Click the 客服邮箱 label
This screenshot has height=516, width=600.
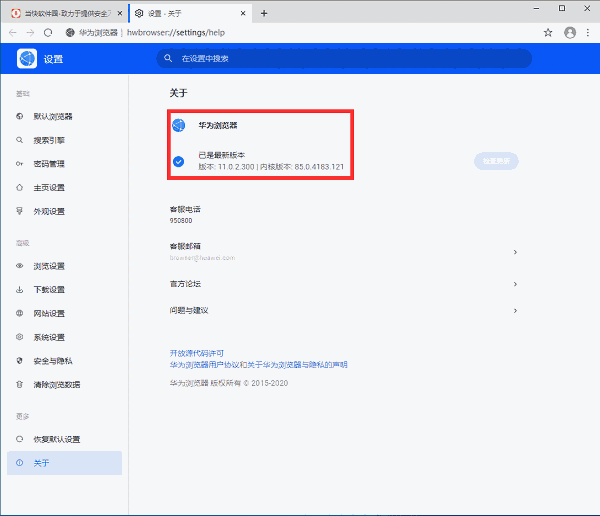(185, 246)
